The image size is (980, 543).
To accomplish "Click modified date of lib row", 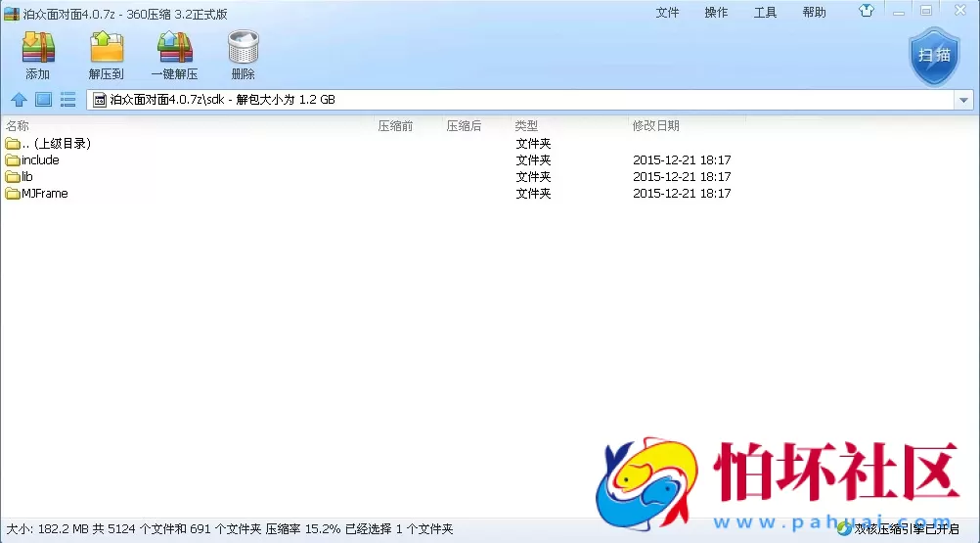I will [x=682, y=177].
